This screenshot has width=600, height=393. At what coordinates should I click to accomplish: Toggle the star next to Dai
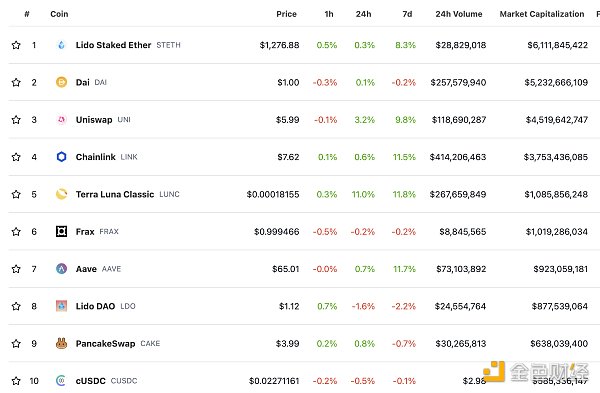(16, 82)
